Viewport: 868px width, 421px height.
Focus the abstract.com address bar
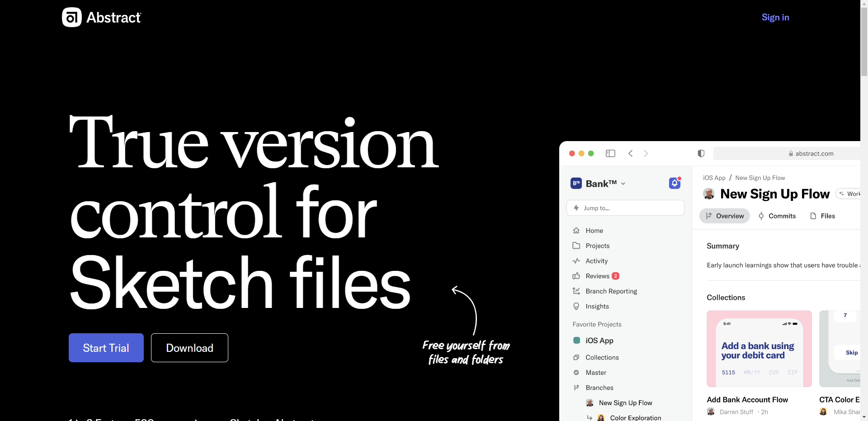[x=787, y=153]
